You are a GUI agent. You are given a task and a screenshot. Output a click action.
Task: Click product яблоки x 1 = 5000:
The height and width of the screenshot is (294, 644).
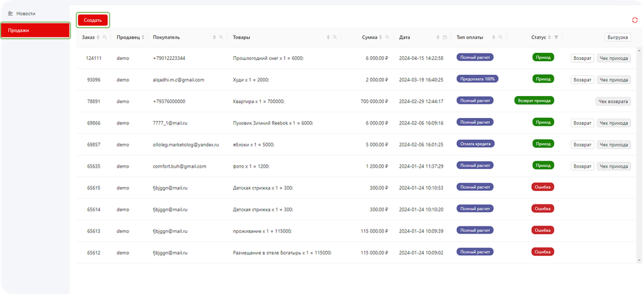[x=253, y=144]
